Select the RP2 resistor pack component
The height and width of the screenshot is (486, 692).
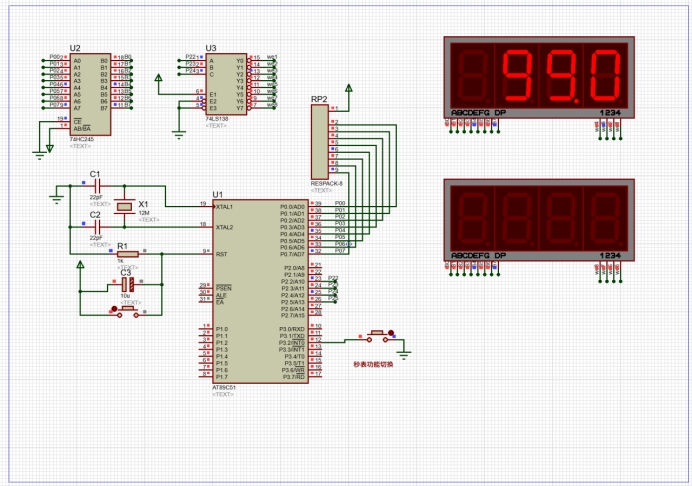(321, 142)
